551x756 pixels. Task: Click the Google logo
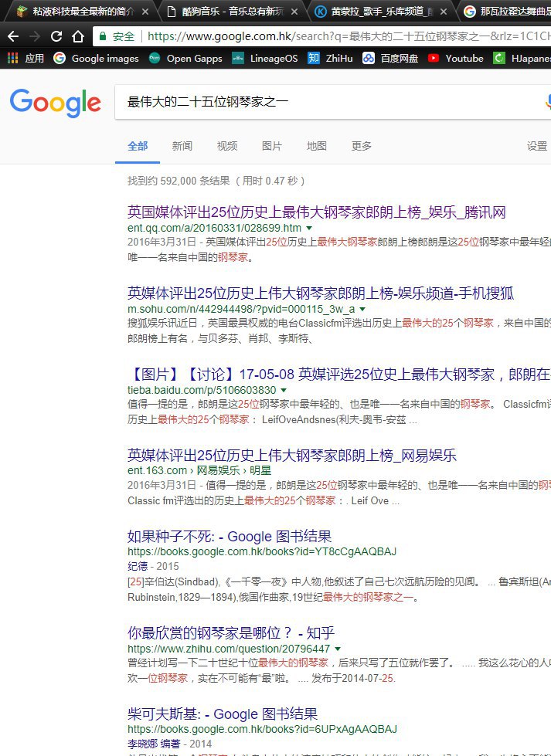[56, 103]
